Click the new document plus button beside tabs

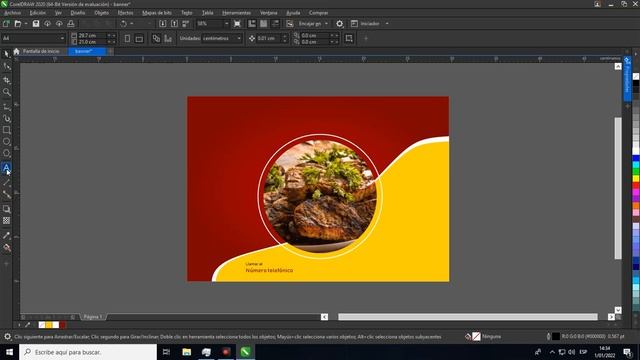pos(111,51)
